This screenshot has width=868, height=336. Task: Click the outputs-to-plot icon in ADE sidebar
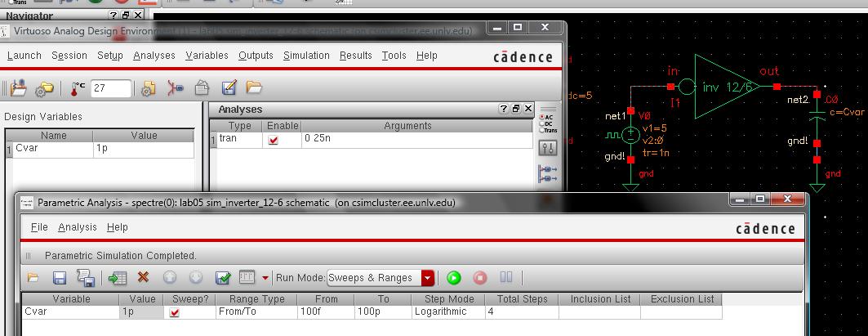coord(547,173)
